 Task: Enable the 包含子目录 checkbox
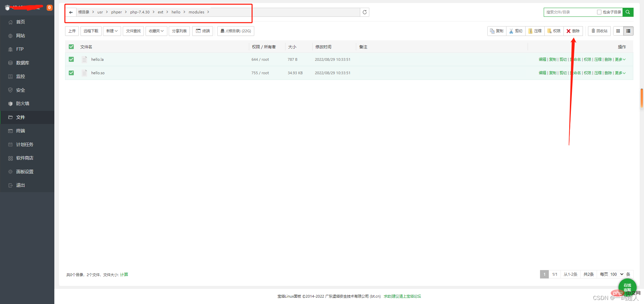pos(599,12)
